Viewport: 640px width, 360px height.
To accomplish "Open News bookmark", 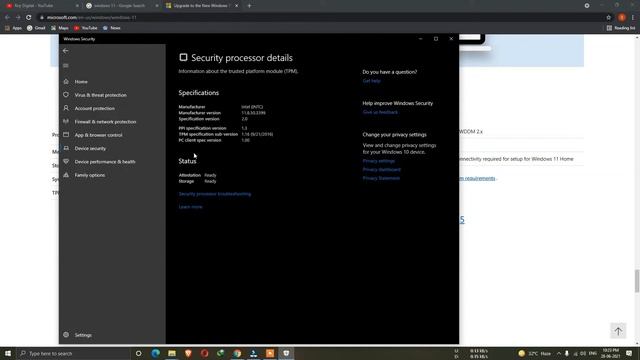I will [111, 28].
